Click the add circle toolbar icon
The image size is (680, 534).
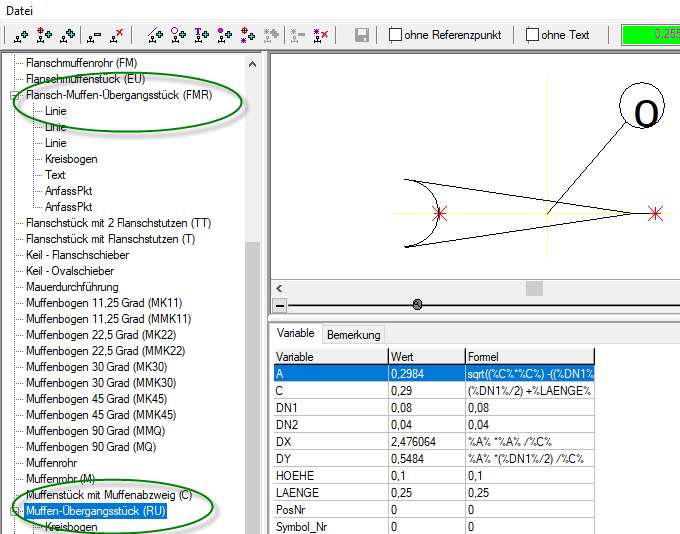tap(178, 35)
